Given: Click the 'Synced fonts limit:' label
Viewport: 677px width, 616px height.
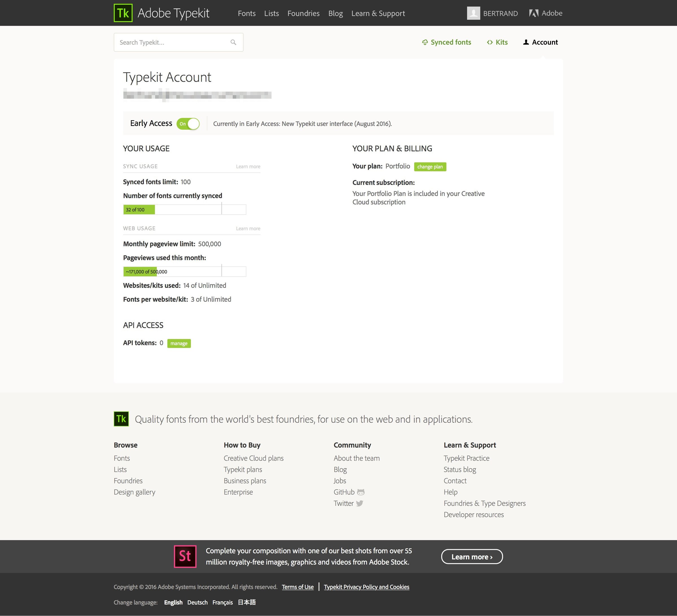Looking at the screenshot, I should pyautogui.click(x=151, y=182).
